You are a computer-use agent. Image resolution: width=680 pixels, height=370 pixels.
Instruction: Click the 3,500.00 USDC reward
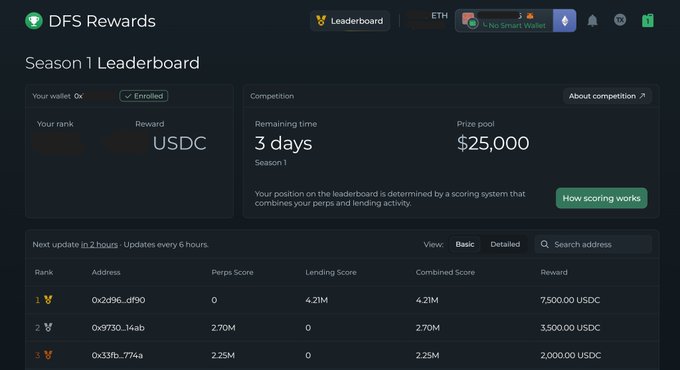point(570,328)
